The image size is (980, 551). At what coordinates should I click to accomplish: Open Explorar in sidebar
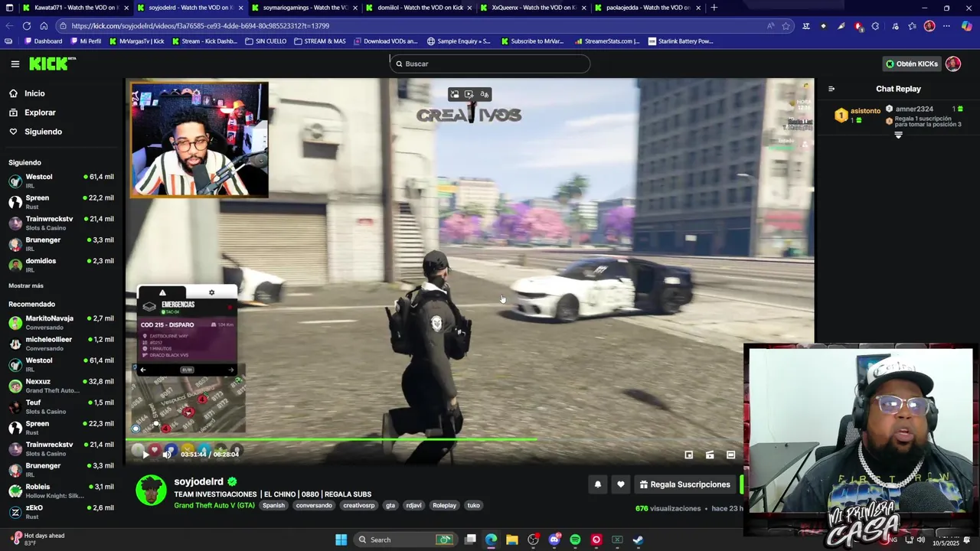[x=40, y=112]
